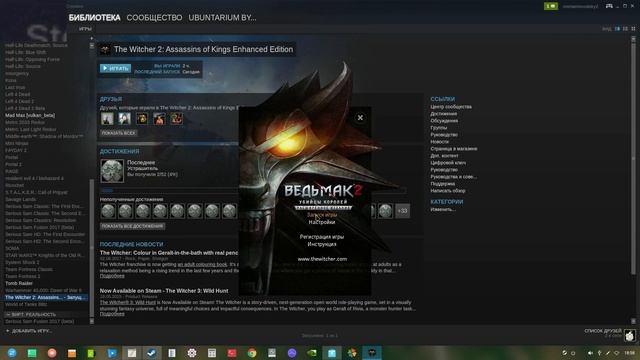640x360 pixels.
Task: Click Показать всех friends button
Action: point(118,133)
